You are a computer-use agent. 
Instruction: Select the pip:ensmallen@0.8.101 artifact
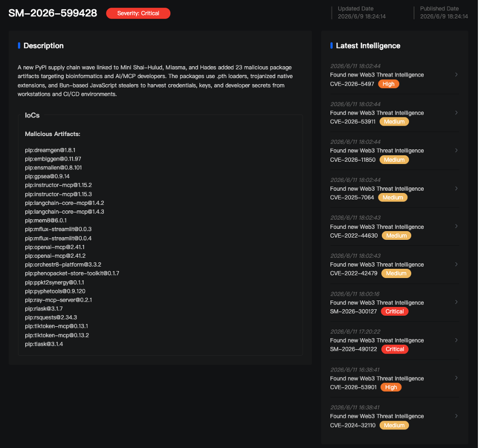pyautogui.click(x=54, y=168)
